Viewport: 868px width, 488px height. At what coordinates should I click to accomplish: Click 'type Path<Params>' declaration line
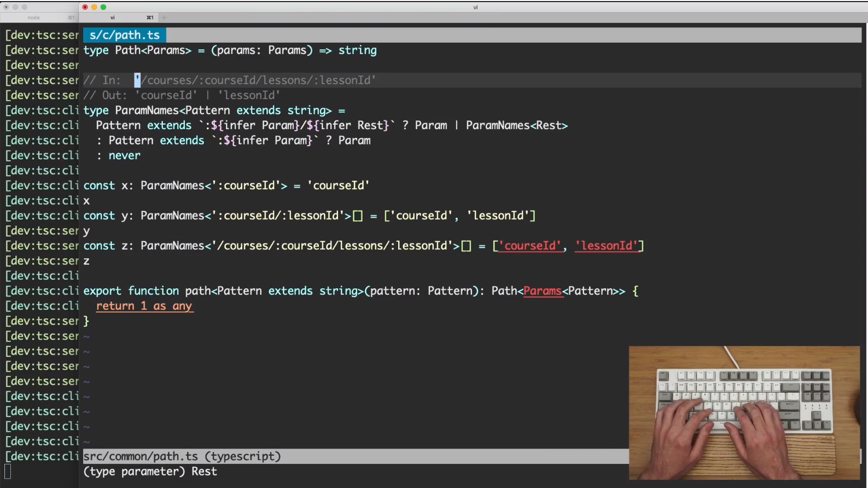point(230,50)
